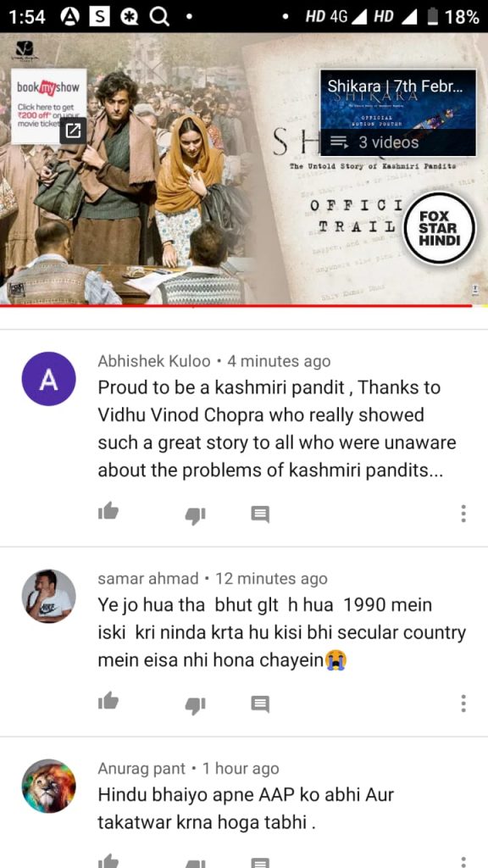Open samar ahmad's channel name

click(x=147, y=578)
